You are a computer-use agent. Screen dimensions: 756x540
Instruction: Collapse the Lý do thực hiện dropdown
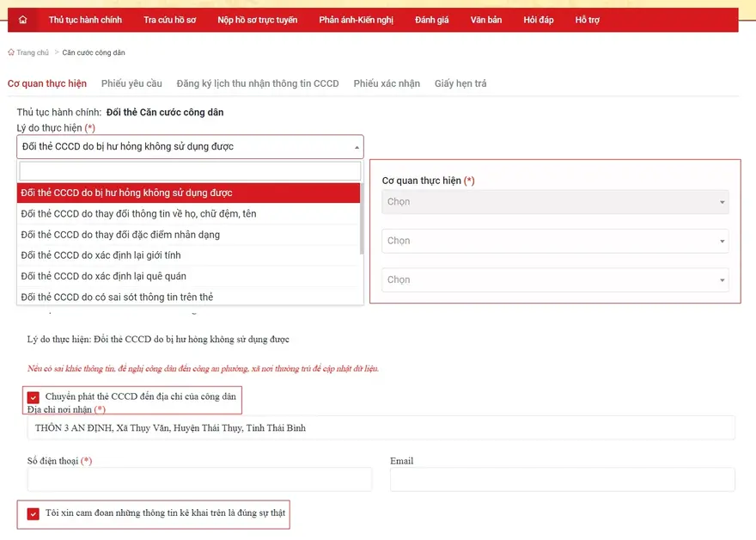(190, 147)
